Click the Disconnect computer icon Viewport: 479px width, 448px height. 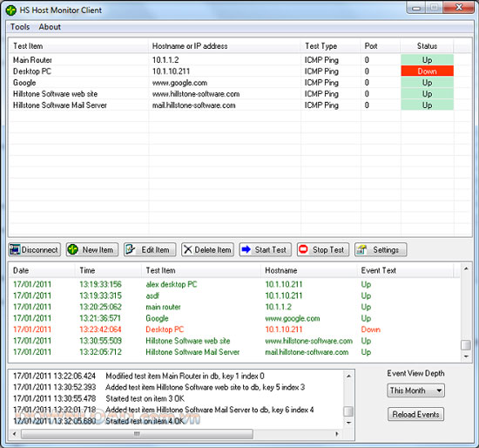tap(15, 249)
